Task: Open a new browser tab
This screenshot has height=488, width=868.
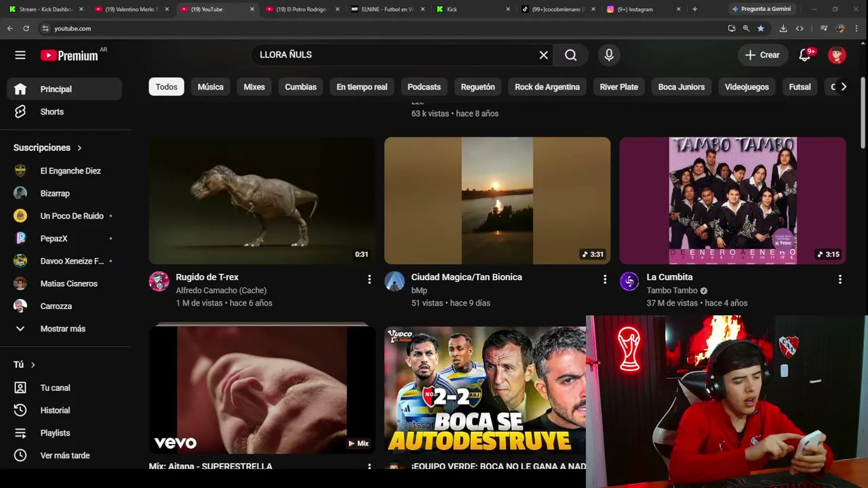Action: pyautogui.click(x=694, y=9)
